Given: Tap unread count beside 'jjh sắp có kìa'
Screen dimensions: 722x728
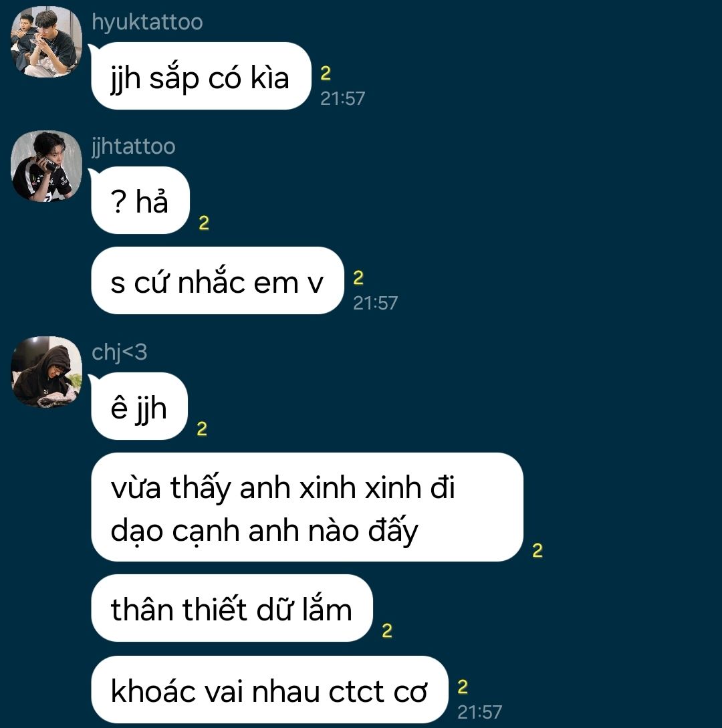Looking at the screenshot, I should (326, 74).
